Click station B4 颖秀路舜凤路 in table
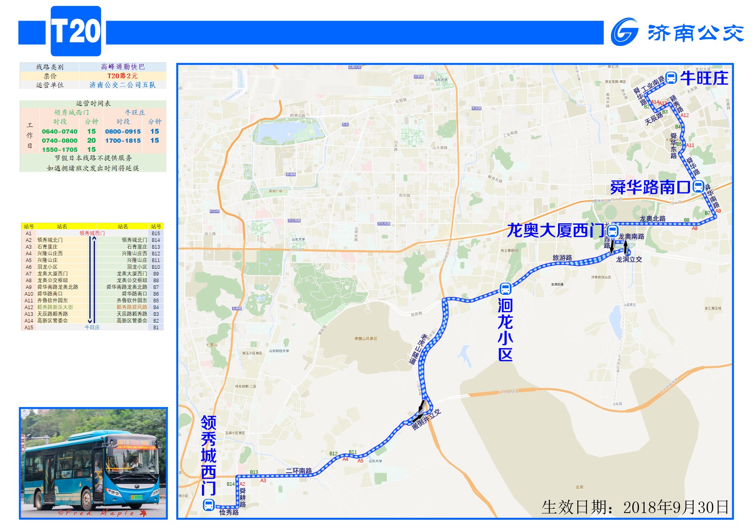The image size is (756, 532). [x=132, y=307]
